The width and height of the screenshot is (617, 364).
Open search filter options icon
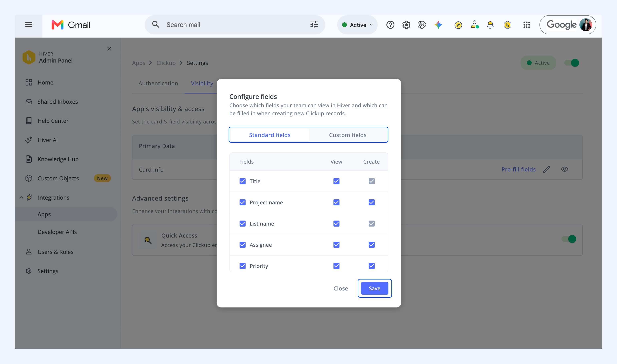click(x=314, y=25)
